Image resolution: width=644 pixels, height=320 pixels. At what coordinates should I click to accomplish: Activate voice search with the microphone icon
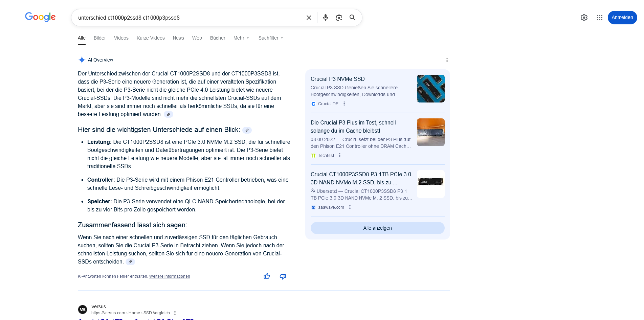click(325, 17)
